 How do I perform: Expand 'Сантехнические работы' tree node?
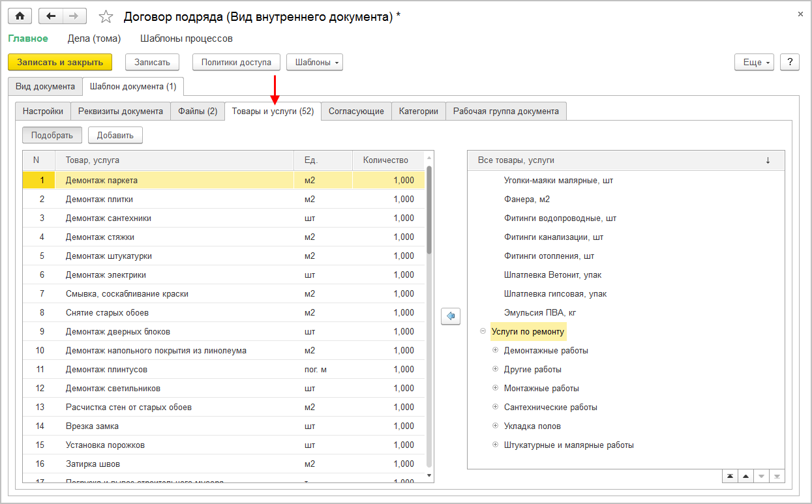tap(495, 407)
